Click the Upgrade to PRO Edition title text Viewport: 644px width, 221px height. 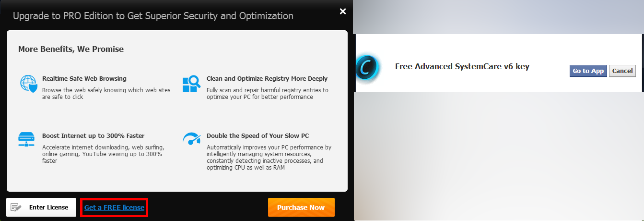[x=153, y=16]
